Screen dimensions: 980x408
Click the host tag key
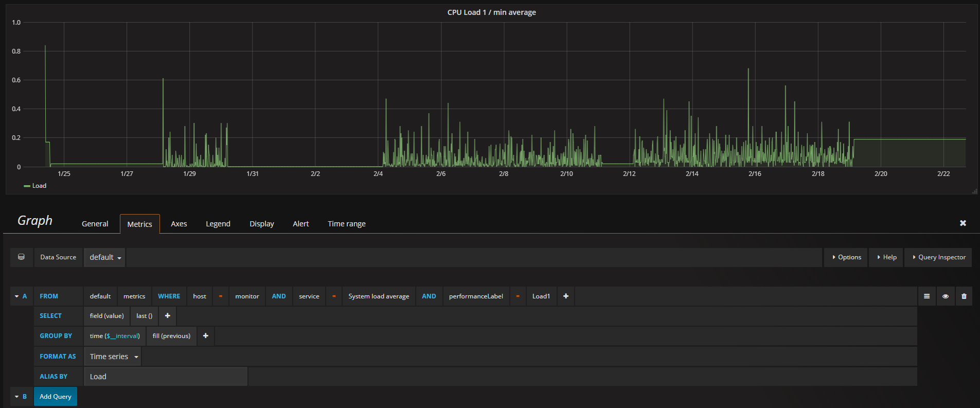pyautogui.click(x=200, y=296)
